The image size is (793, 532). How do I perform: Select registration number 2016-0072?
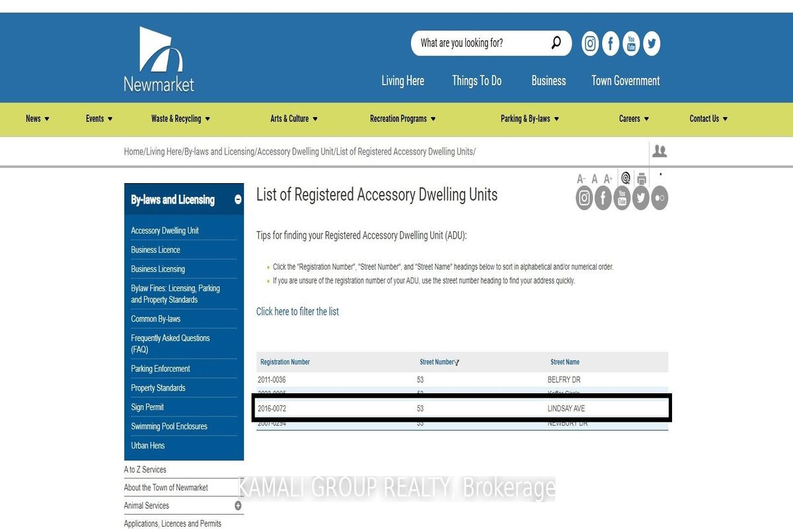[272, 408]
